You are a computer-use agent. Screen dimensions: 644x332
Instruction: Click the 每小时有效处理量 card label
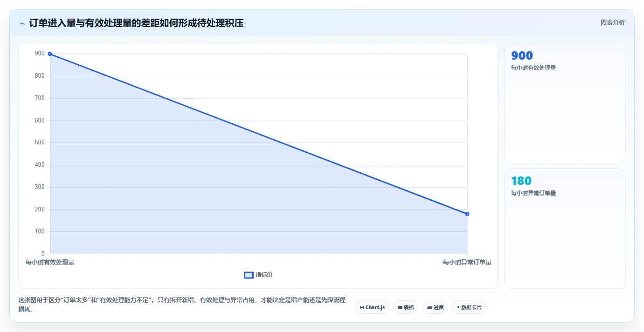click(x=533, y=68)
